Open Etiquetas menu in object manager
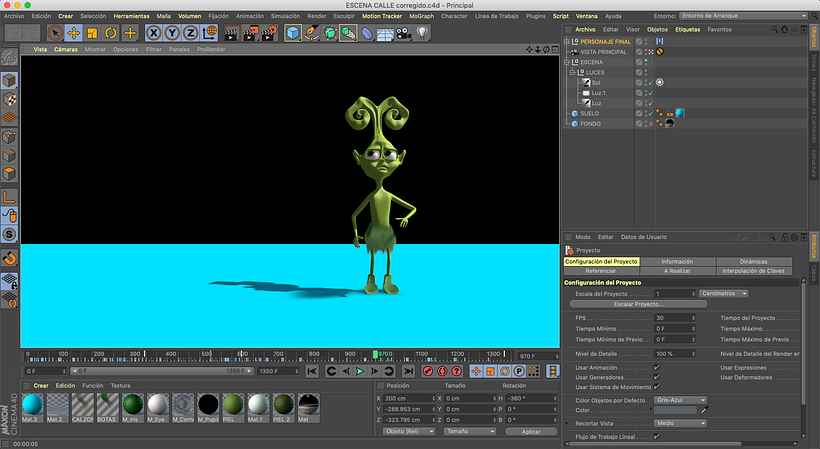Viewport: 820px width, 449px height. pos(688,29)
